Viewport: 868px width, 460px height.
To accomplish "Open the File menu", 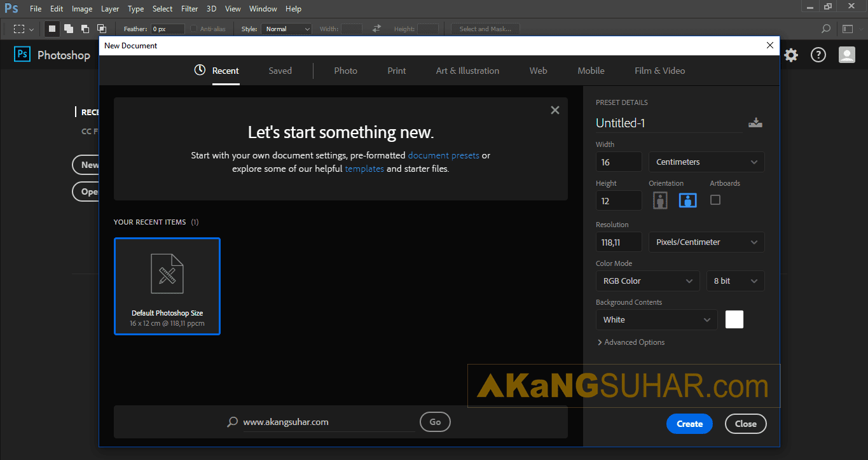I will click(36, 9).
